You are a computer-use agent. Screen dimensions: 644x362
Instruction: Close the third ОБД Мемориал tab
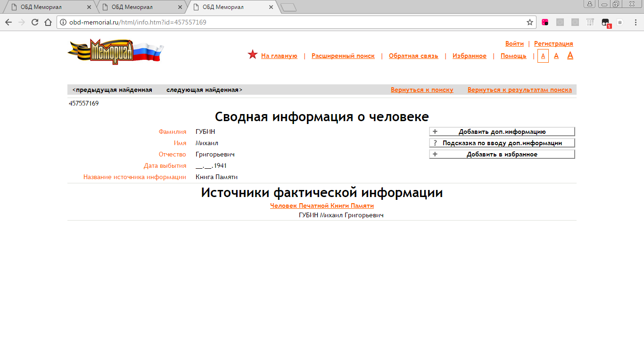pyautogui.click(x=271, y=7)
